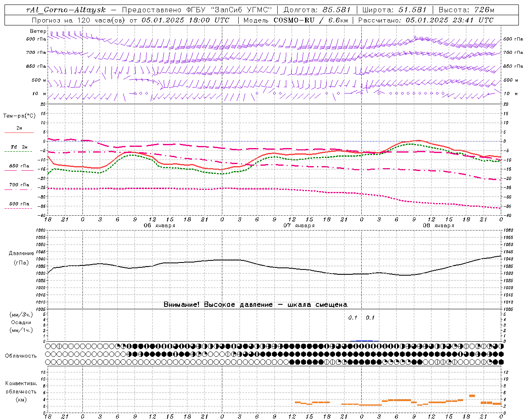Click the 700 гПа entry in temperature legend
Viewport: 525px width, 420px height.
click(19, 185)
